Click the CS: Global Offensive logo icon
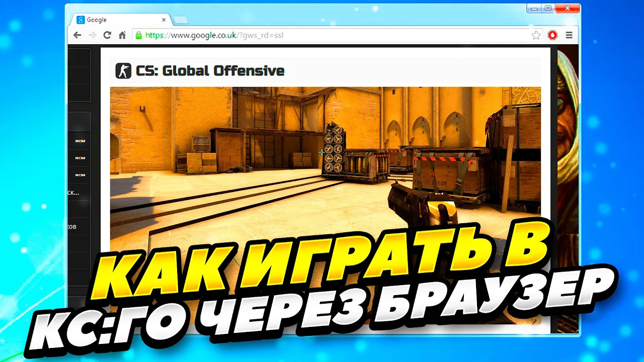 (123, 71)
